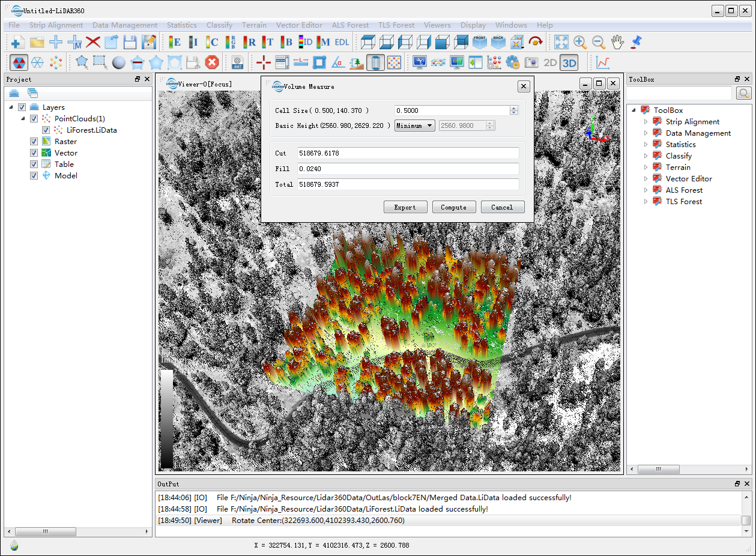Click the red cancel selection icon
756x556 pixels.
(211, 62)
